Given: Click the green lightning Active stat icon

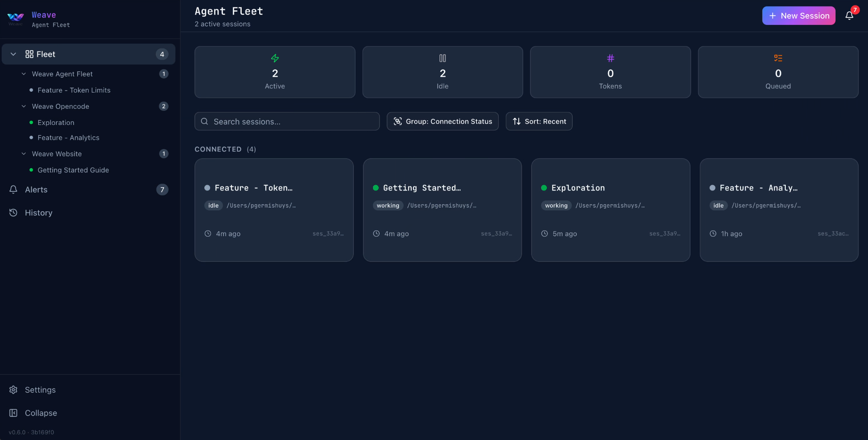Looking at the screenshot, I should click(275, 58).
